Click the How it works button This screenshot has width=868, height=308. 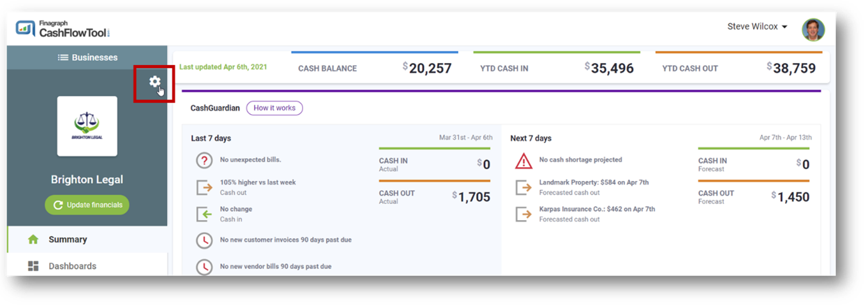point(274,108)
